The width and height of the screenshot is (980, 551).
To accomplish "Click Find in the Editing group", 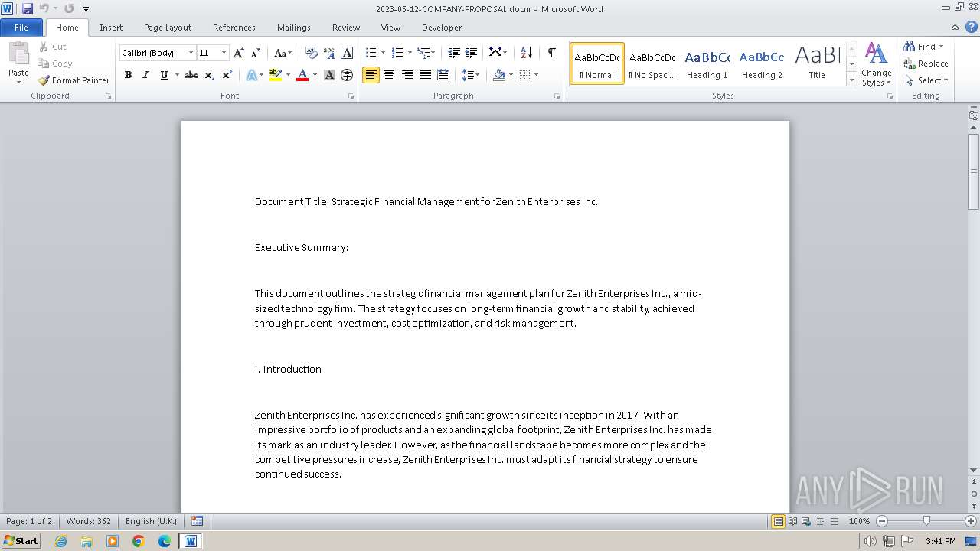I will tap(923, 47).
